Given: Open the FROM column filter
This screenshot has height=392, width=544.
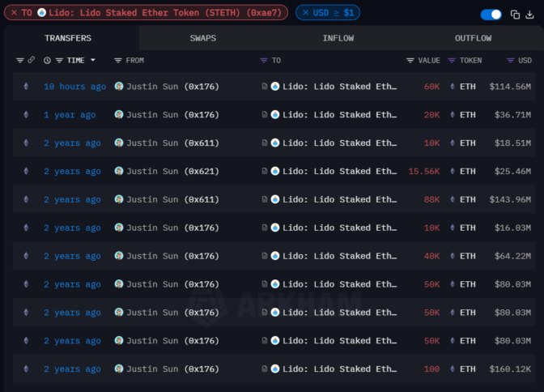Looking at the screenshot, I should pyautogui.click(x=118, y=61).
